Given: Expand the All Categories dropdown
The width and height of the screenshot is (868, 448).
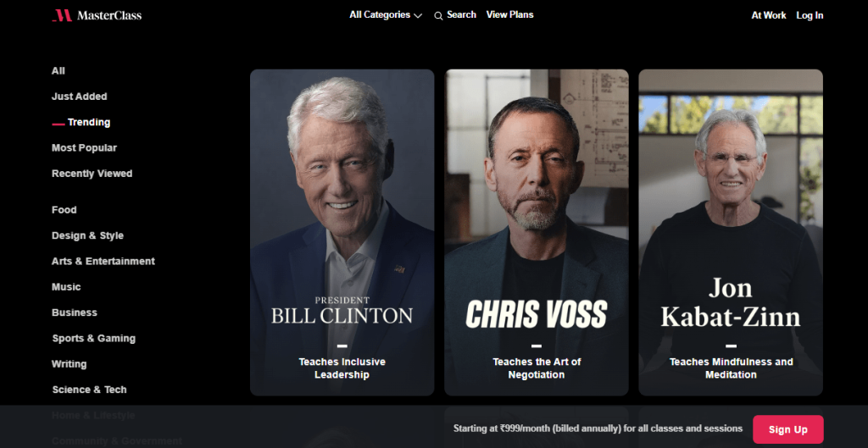Looking at the screenshot, I should pos(386,15).
